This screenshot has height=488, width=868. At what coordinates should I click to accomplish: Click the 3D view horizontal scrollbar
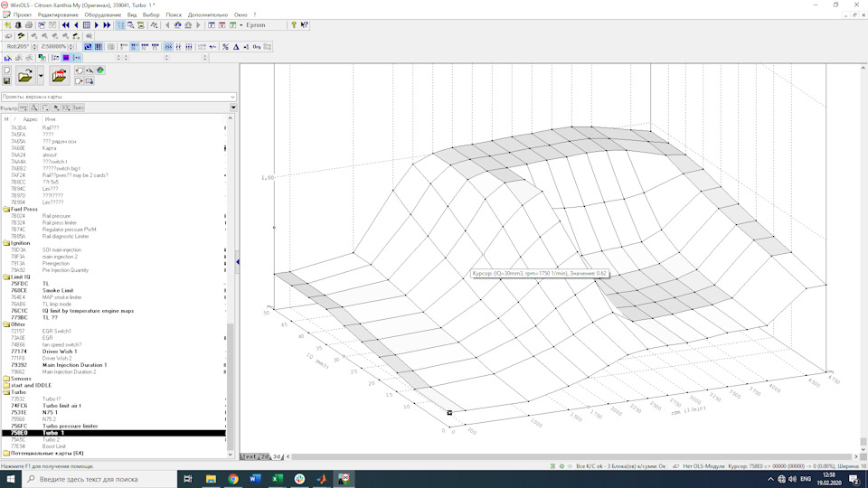tap(572, 456)
